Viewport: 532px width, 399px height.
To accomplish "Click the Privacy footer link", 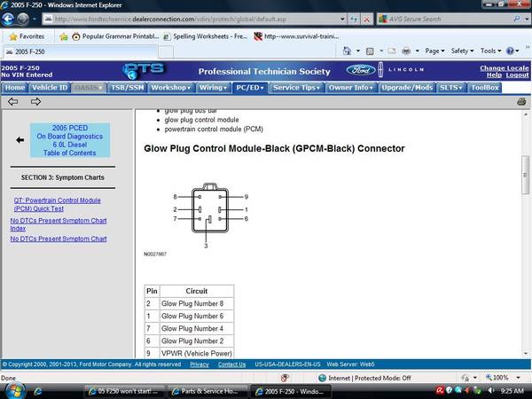I will tap(199, 364).
